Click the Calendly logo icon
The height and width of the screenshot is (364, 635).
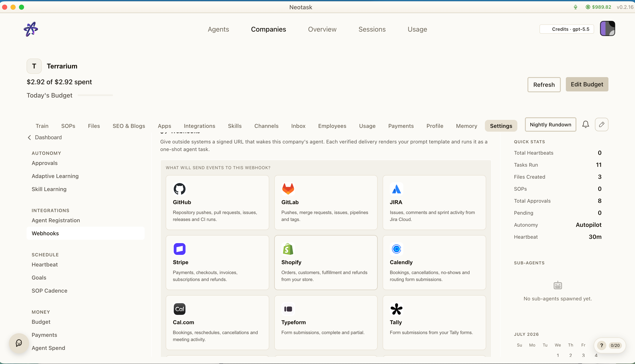click(x=396, y=249)
